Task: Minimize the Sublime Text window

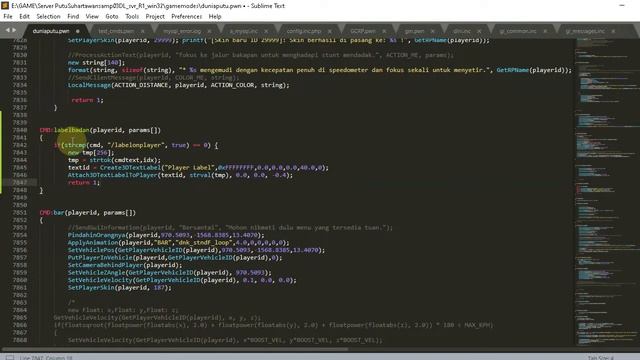Action: pyautogui.click(x=622, y=6)
